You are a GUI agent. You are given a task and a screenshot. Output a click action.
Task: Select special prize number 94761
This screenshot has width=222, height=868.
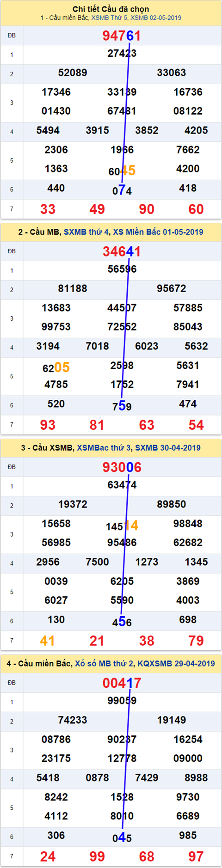click(x=122, y=36)
